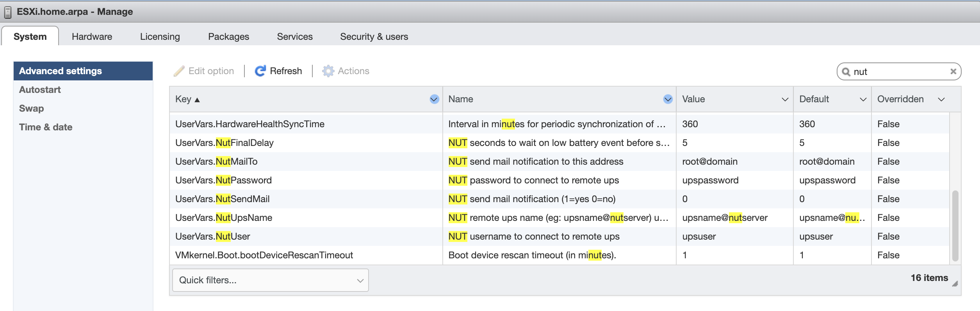
Task: Click 'Boot device rescan timeout (in minutes).'
Action: pos(532,255)
